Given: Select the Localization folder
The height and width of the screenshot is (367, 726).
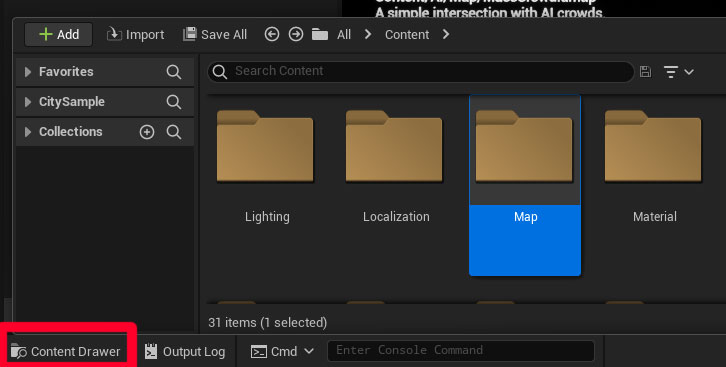Looking at the screenshot, I should click(396, 185).
